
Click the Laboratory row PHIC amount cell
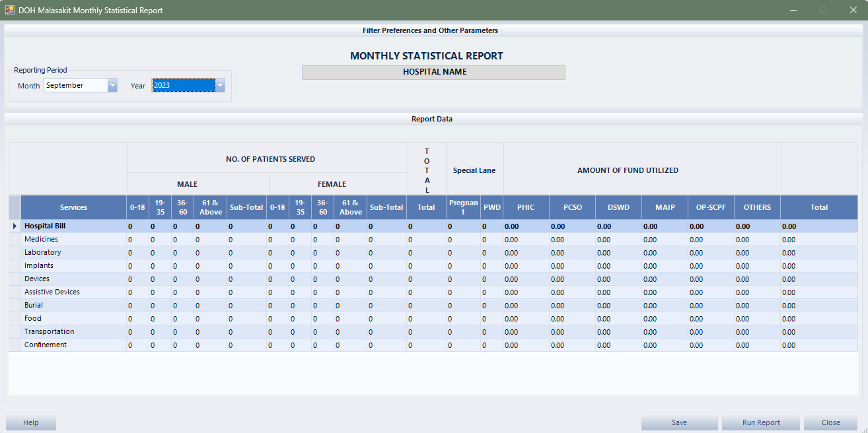526,253
